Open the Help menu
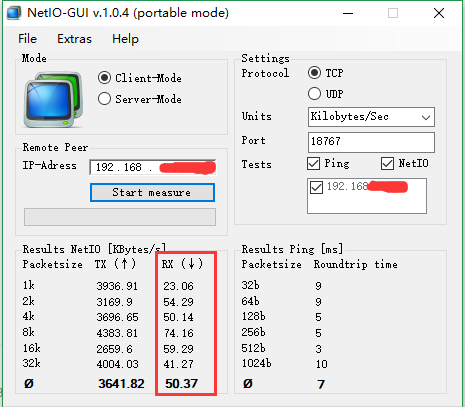Screen dimensions: 465x407 125,39
